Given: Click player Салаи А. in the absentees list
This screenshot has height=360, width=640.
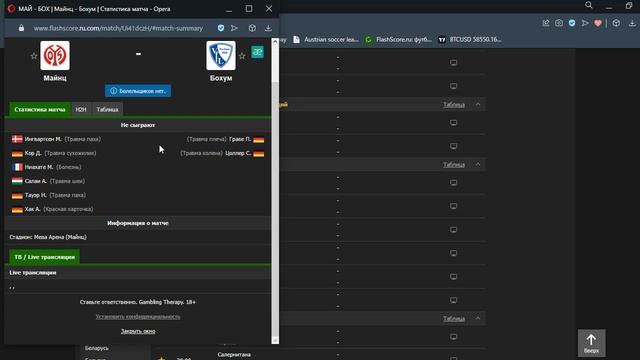Looking at the screenshot, I should tap(36, 181).
